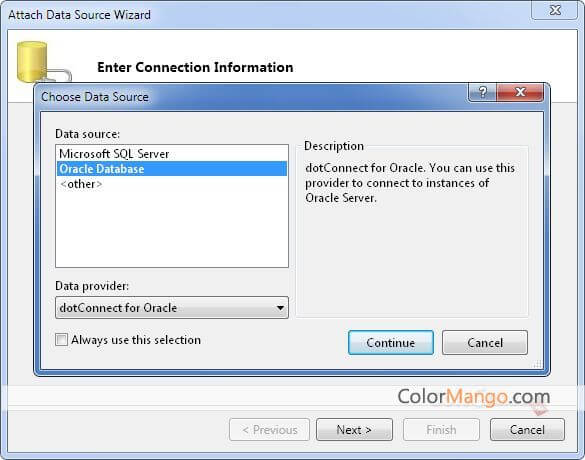Viewport: 585px width, 460px height.
Task: Close the Choose Data Source dialog
Action: point(520,92)
